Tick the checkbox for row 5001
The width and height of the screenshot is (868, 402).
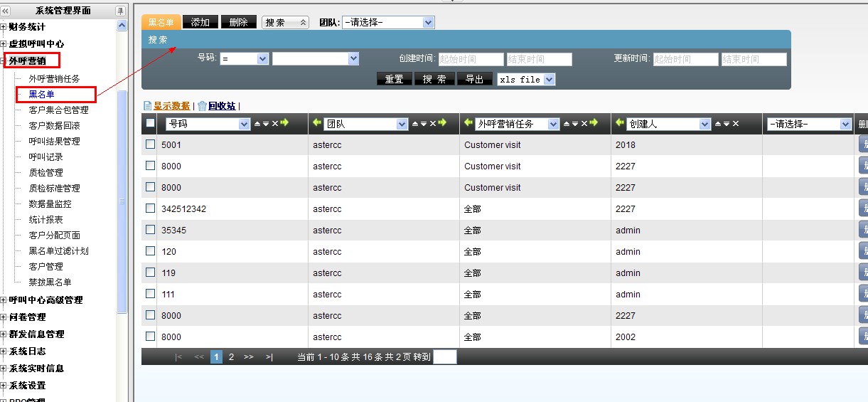(x=150, y=144)
